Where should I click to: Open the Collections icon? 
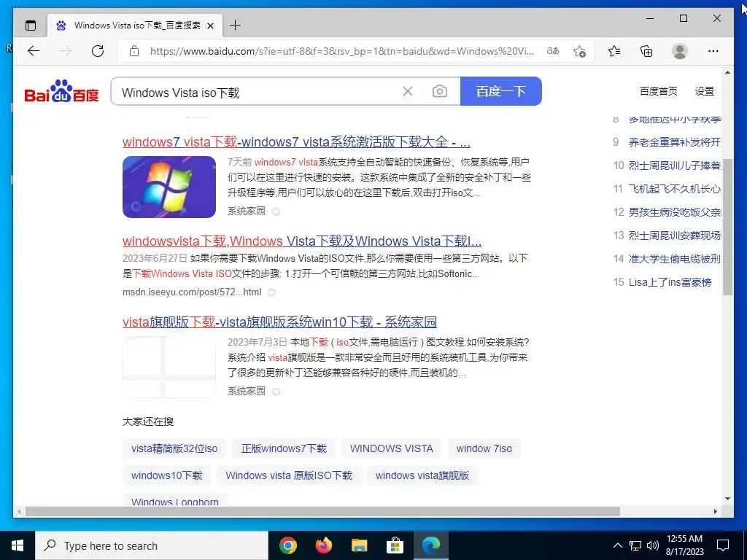[646, 51]
